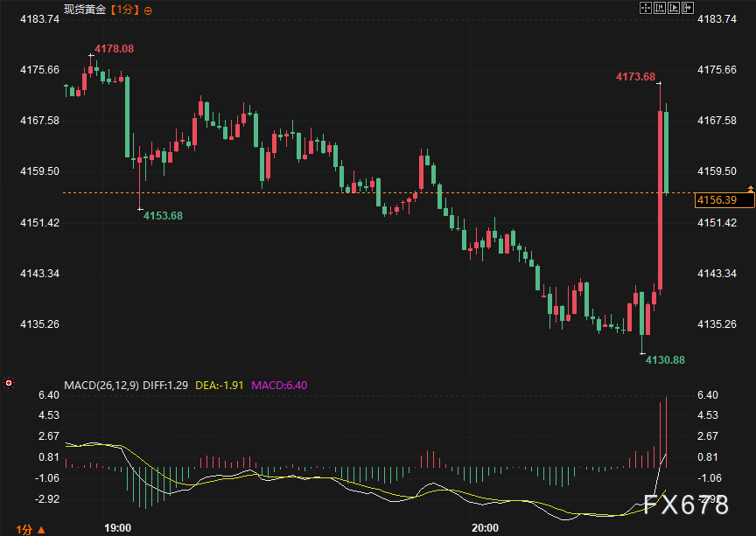
Task: Click the 19:00 time axis label
Action: [x=117, y=528]
